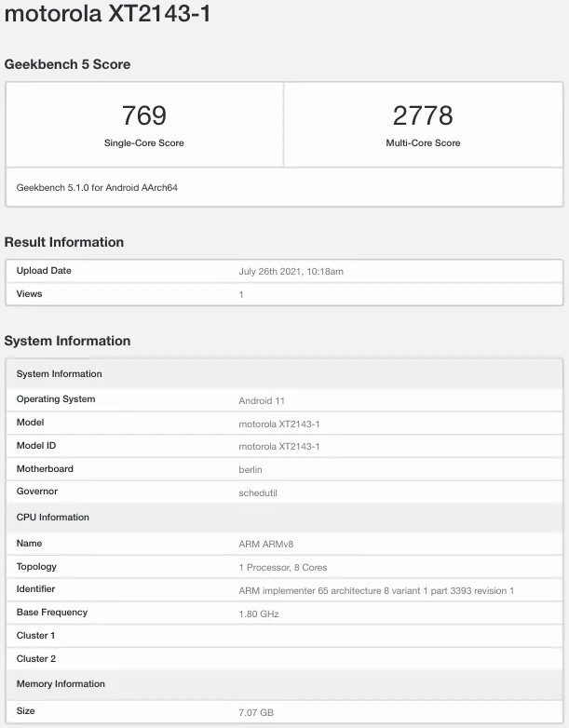
Task: Click the CPU Information header row
Action: (284, 518)
